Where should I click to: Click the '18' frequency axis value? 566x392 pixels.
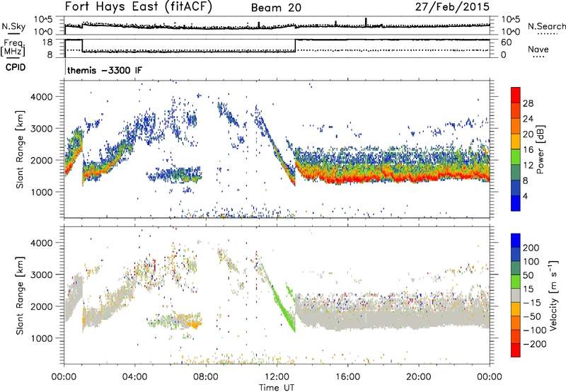47,42
